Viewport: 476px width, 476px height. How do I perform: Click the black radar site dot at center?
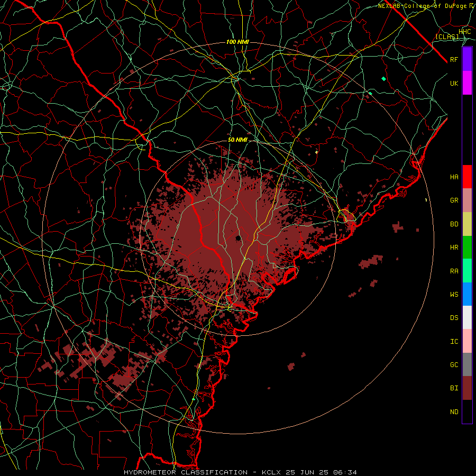pyautogui.click(x=239, y=237)
